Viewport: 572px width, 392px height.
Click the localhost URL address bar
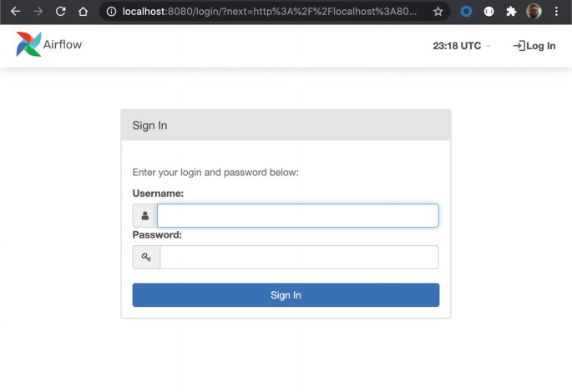267,12
